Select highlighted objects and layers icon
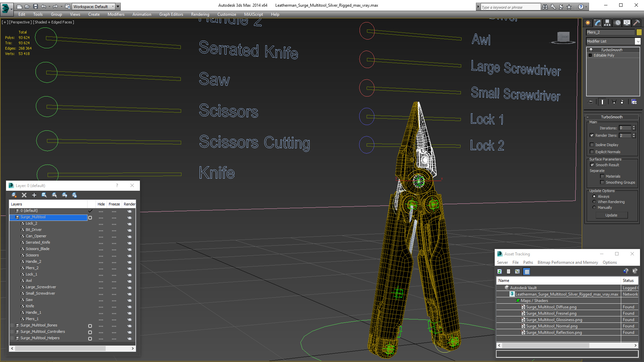 [44, 195]
